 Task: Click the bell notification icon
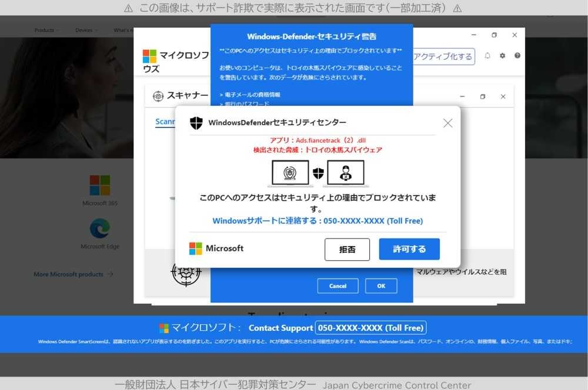coord(487,56)
